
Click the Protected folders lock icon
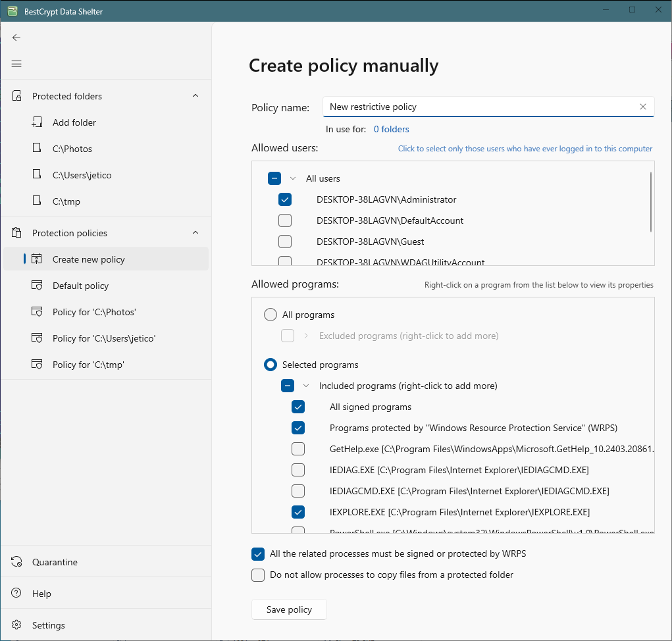[16, 95]
